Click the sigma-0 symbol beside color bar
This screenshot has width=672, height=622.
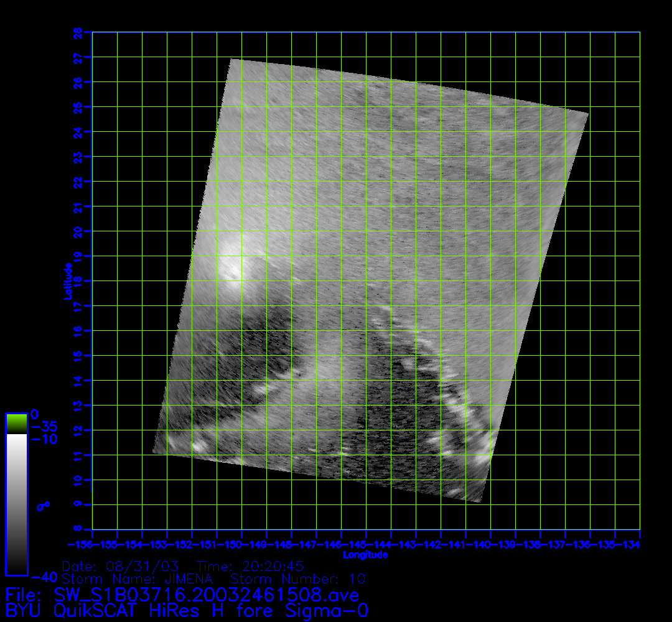click(43, 506)
